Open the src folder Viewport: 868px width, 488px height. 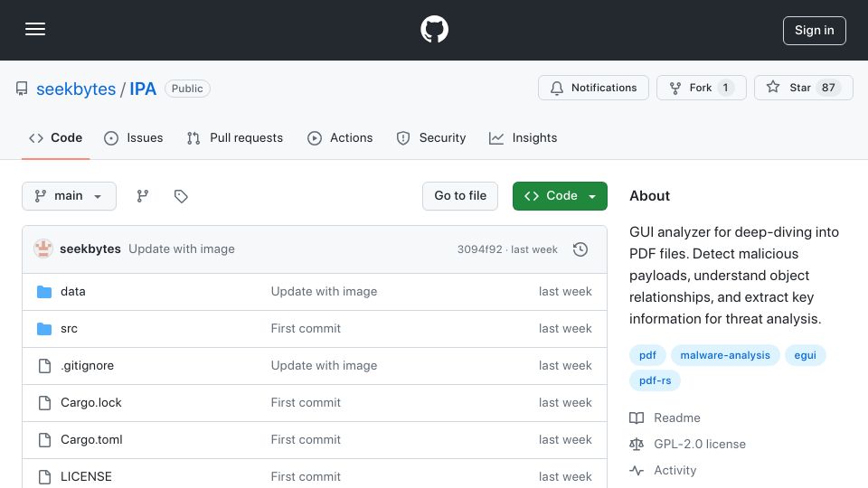[70, 329]
